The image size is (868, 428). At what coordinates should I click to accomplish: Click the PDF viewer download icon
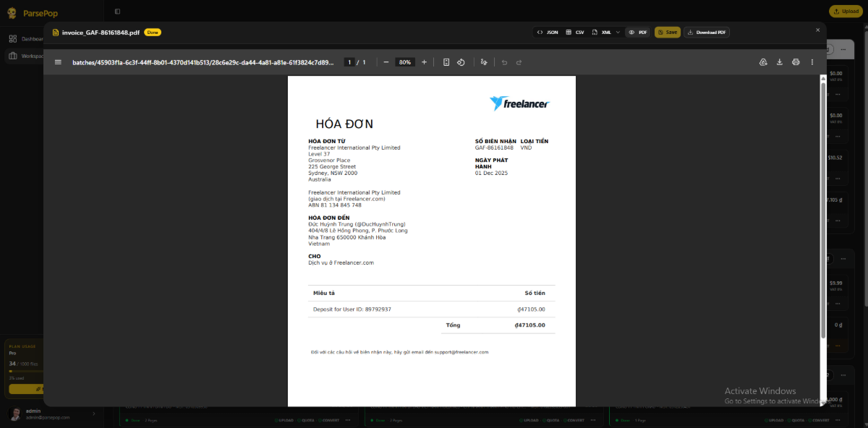pos(780,62)
